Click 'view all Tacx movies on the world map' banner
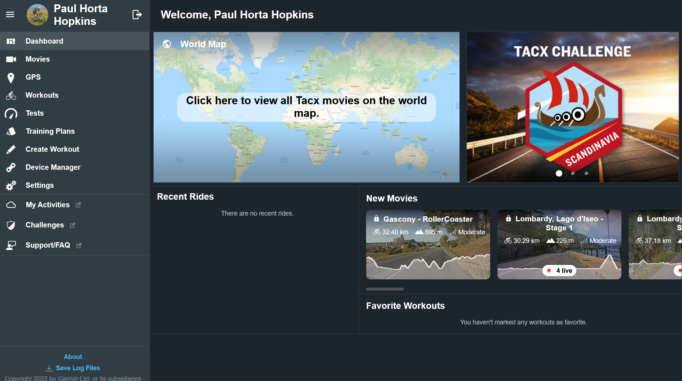 (306, 107)
